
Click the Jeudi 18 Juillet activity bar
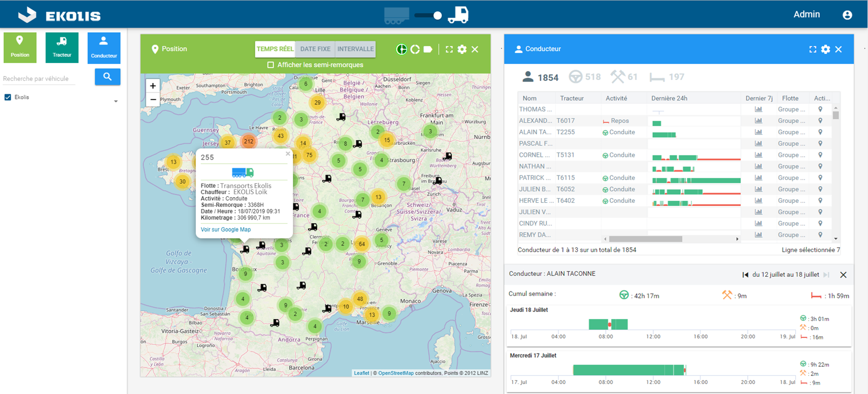(608, 324)
